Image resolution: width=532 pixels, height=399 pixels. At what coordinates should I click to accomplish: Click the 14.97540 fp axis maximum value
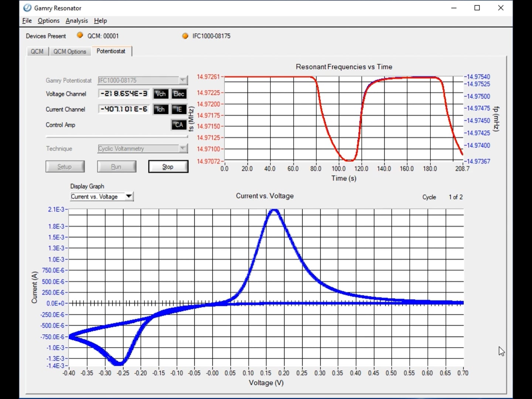click(x=478, y=77)
